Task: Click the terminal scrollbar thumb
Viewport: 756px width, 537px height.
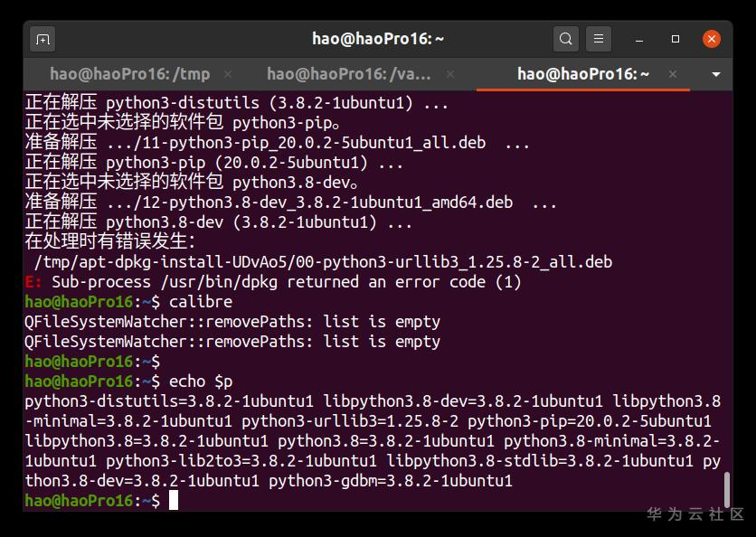Action: [726, 488]
